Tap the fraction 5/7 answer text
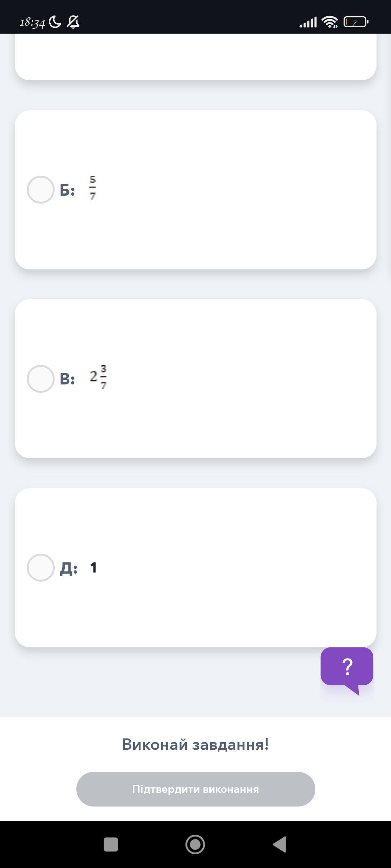 tap(93, 188)
